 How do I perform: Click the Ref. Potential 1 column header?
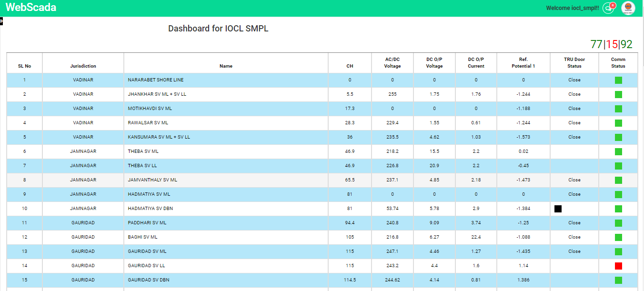(x=523, y=63)
